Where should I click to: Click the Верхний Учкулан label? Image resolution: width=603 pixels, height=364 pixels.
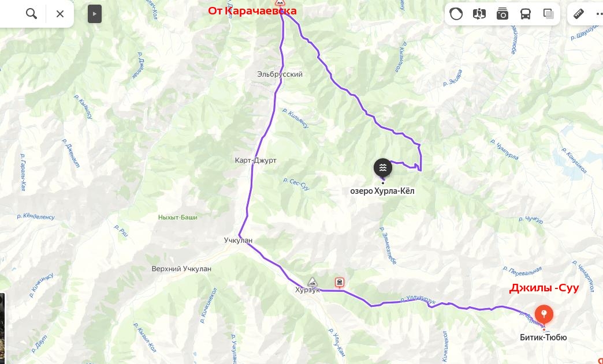pos(181,269)
